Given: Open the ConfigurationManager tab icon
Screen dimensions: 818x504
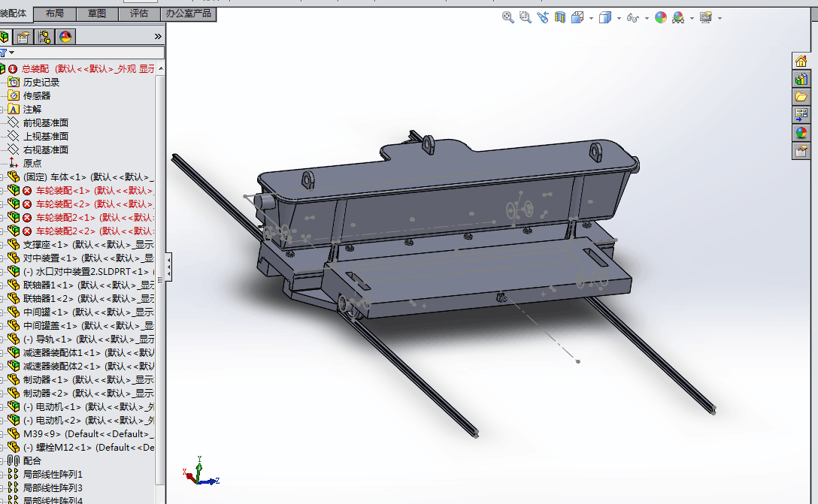Looking at the screenshot, I should click(44, 37).
